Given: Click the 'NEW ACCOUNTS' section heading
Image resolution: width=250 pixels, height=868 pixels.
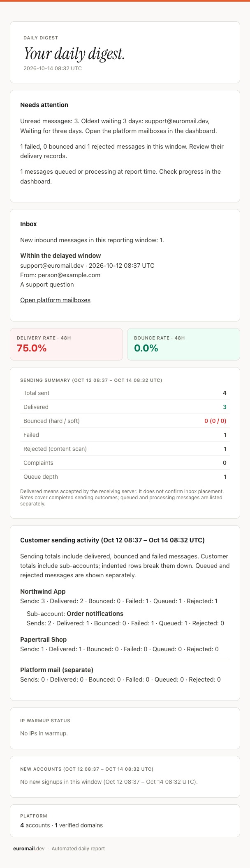Looking at the screenshot, I should point(87,769).
